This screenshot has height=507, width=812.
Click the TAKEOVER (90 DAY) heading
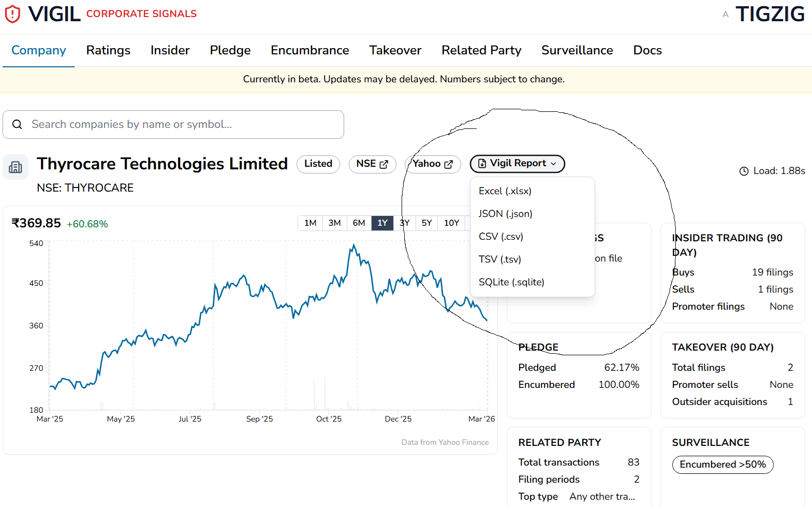point(722,347)
